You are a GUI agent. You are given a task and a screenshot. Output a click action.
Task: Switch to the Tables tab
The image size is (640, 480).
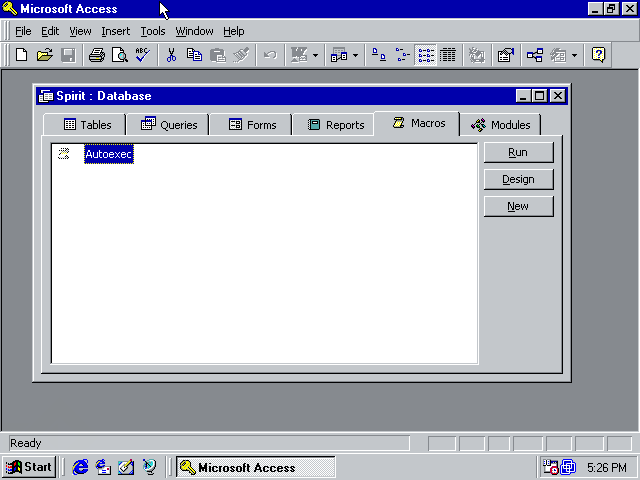84,124
